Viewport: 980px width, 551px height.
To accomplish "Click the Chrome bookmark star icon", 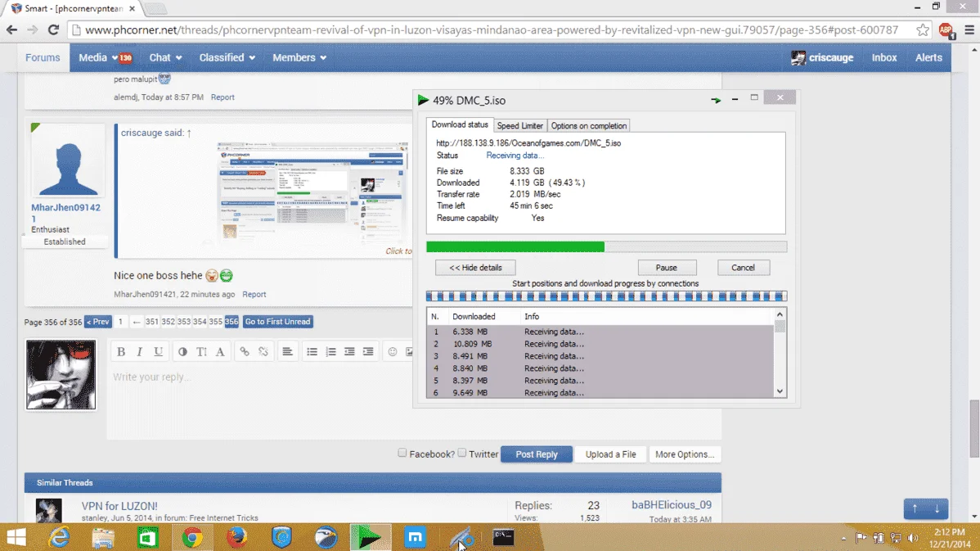I will click(923, 30).
